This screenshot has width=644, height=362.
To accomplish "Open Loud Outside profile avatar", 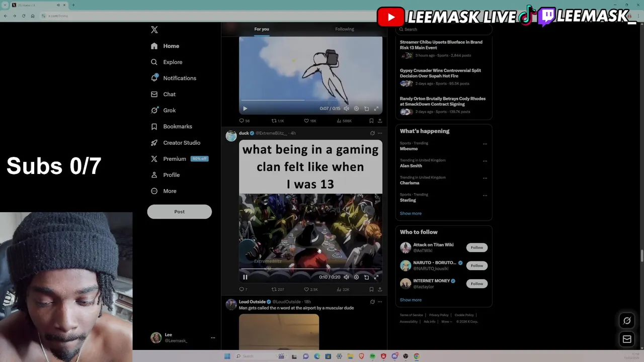I will pyautogui.click(x=231, y=304).
